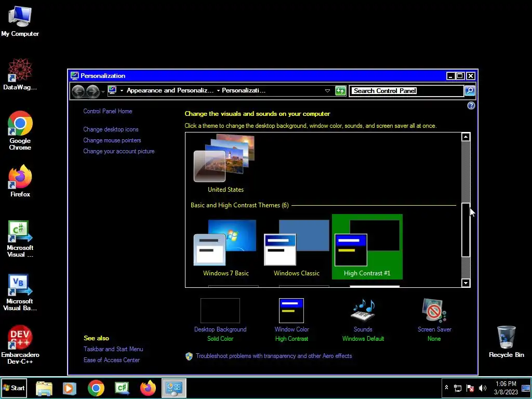Click the Start button
This screenshot has height=399, width=532.
[14, 388]
